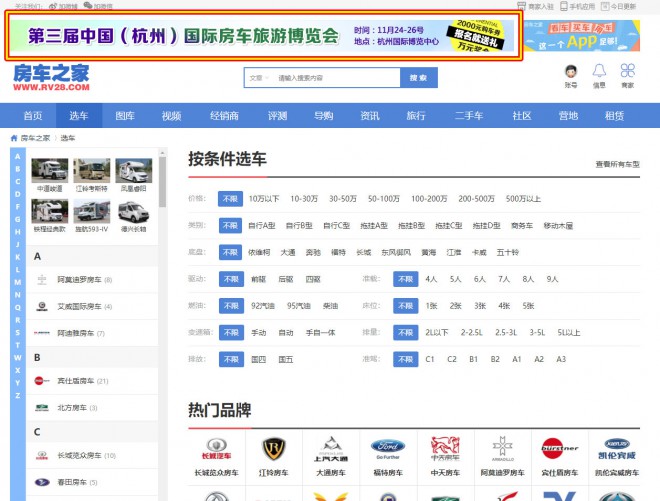Click the 不限 button in 价格 row

pyautogui.click(x=230, y=199)
